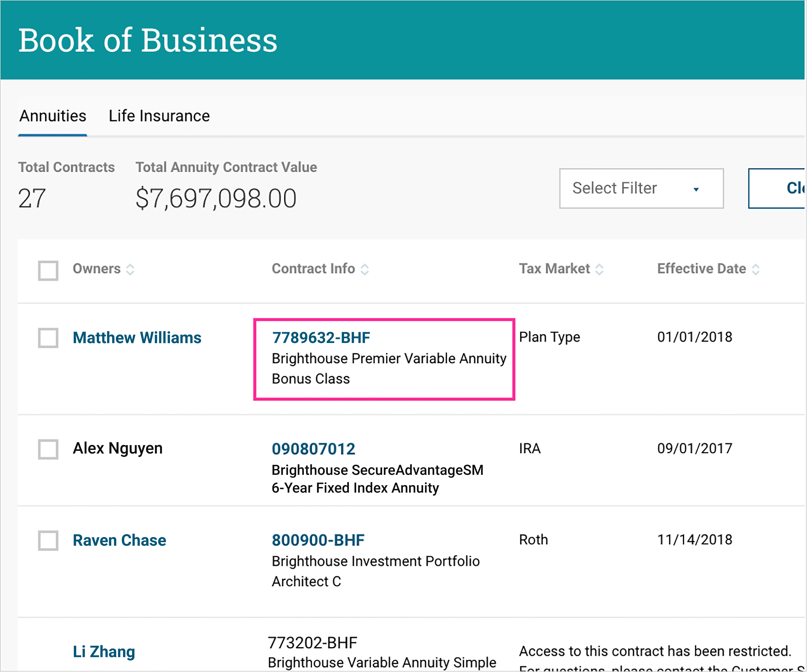807x672 pixels.
Task: Check the Matthew Williams row checkbox
Action: pos(48,338)
